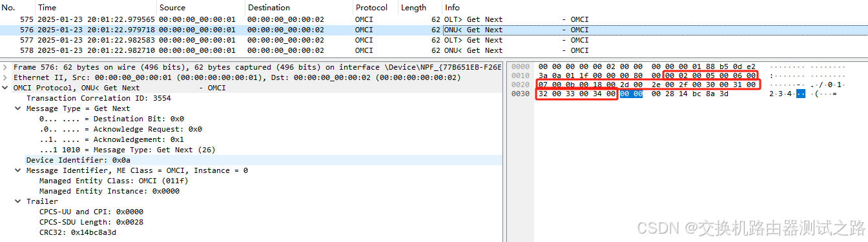Image resolution: width=868 pixels, height=242 pixels.
Task: Click time 20:01:22.982710 in packet 578
Action: [120, 50]
